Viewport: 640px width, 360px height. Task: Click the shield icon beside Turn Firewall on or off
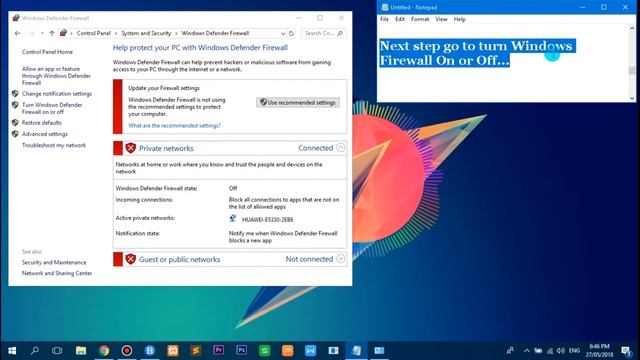(x=15, y=105)
